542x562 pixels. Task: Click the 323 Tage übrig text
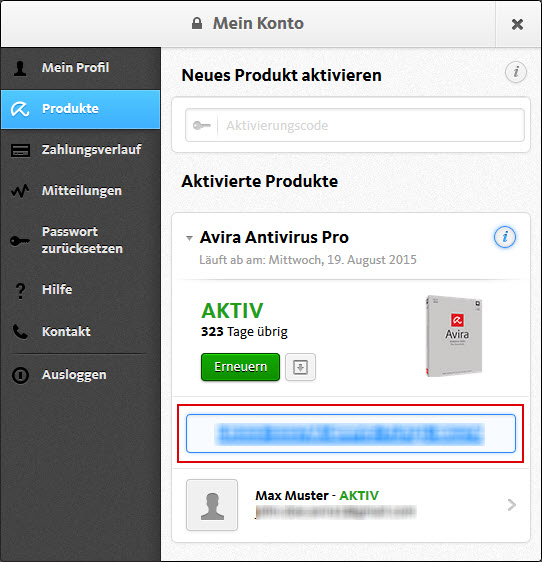[244, 332]
